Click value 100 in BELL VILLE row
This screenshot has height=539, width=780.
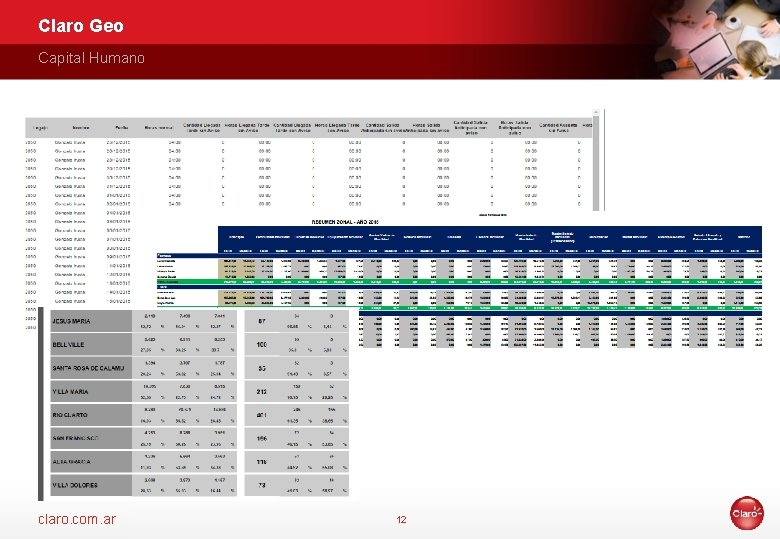(x=262, y=345)
